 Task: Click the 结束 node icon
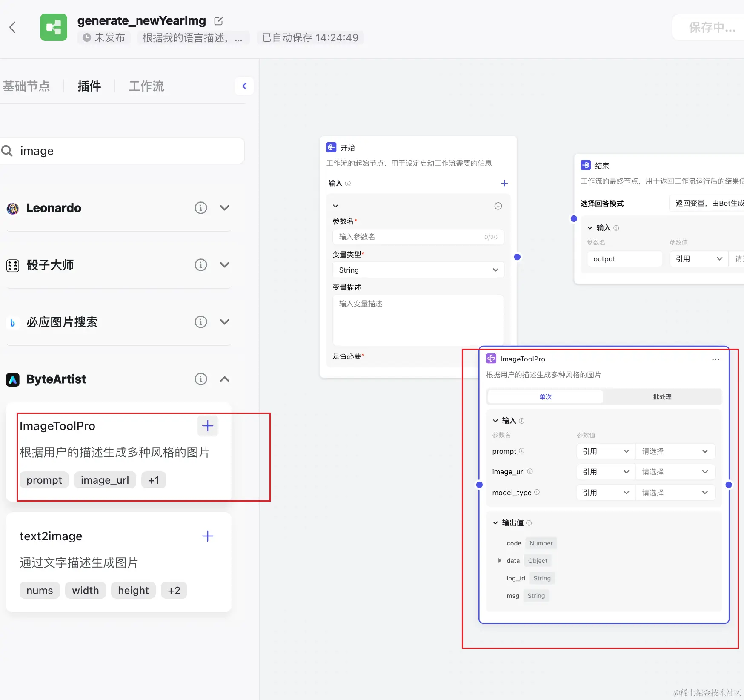(x=586, y=165)
